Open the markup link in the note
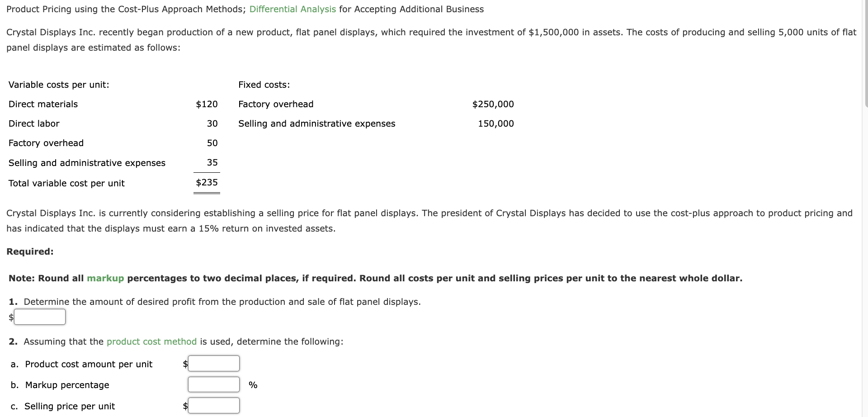The image size is (868, 417). pos(105,278)
